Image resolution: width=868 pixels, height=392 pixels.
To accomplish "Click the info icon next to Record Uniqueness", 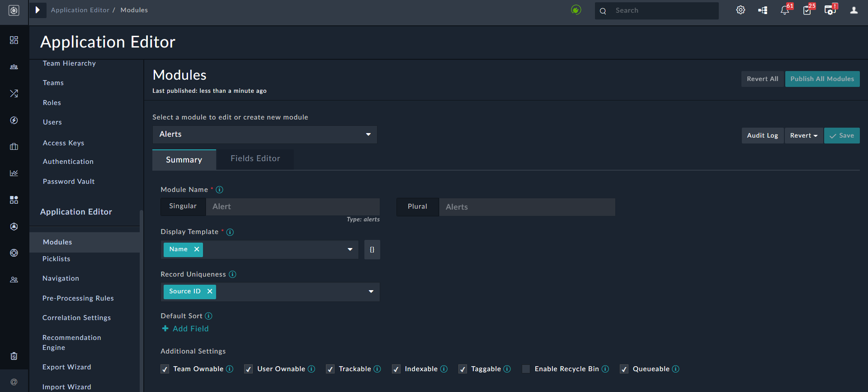I will point(232,274).
